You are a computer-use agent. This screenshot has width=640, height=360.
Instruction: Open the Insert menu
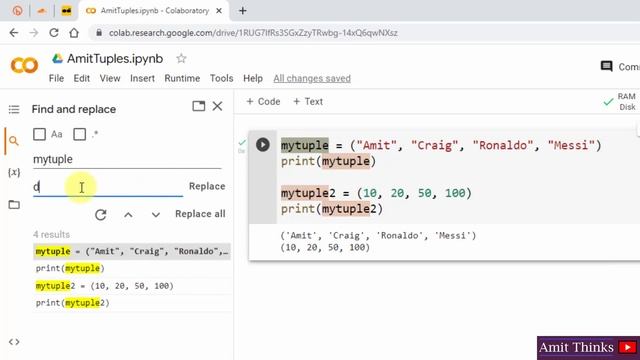tap(142, 78)
